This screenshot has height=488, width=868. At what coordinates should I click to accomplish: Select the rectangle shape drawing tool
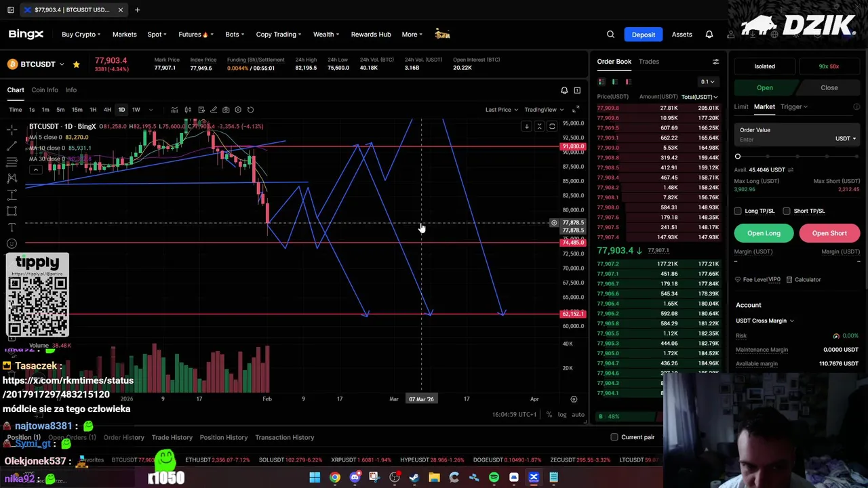click(12, 211)
